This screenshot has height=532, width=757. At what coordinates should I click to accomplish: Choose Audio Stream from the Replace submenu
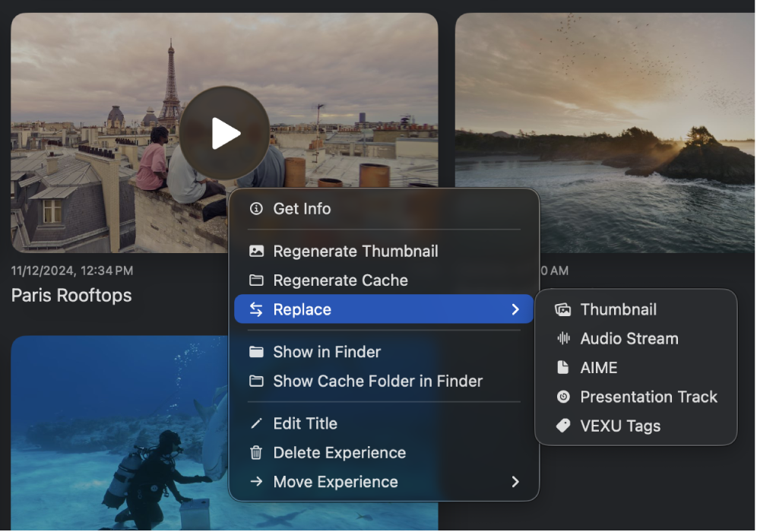coord(627,338)
